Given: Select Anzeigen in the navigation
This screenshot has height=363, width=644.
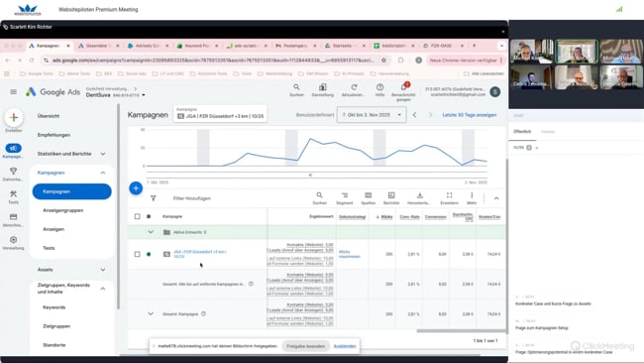Looking at the screenshot, I should coord(54,229).
